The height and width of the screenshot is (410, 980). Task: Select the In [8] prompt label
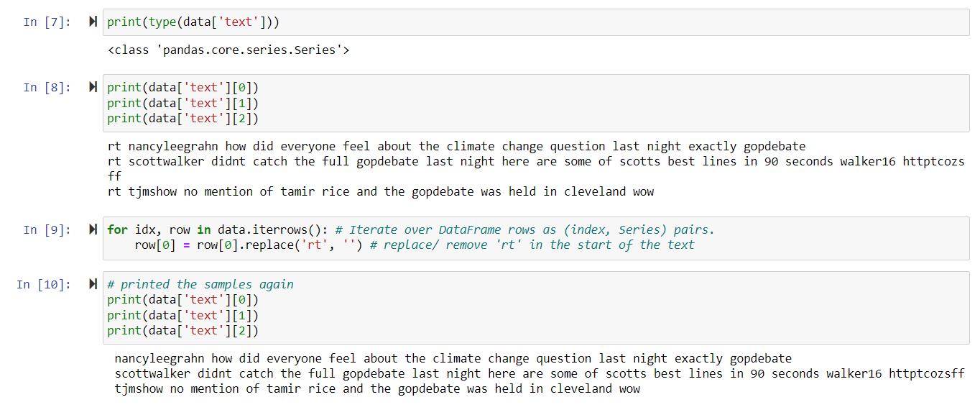pos(47,88)
